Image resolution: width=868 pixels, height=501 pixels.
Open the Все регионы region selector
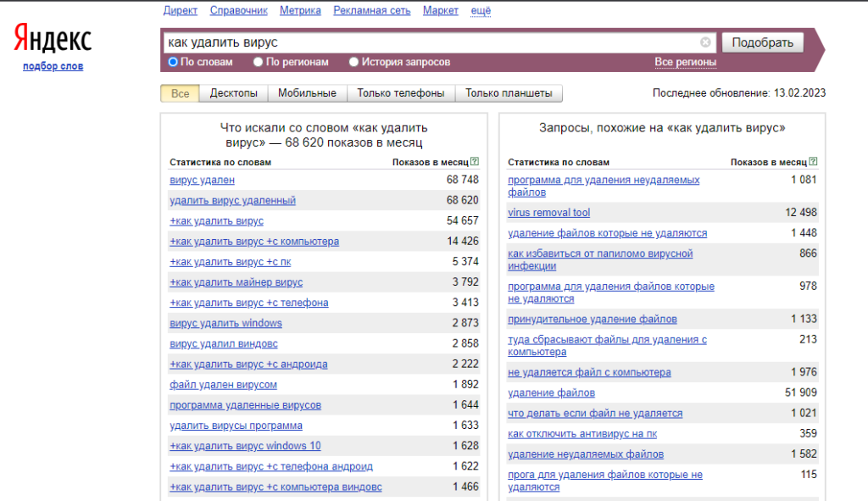pyautogui.click(x=685, y=62)
